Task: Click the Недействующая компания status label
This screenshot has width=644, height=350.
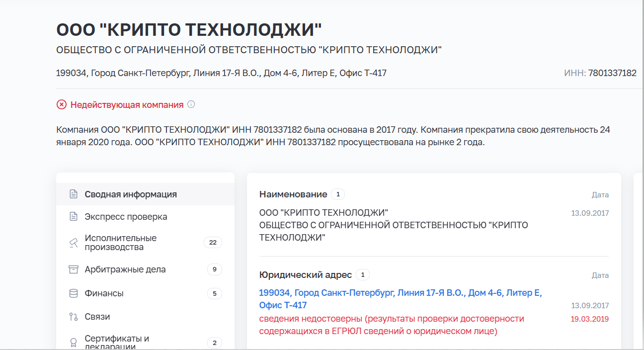Action: tap(127, 105)
